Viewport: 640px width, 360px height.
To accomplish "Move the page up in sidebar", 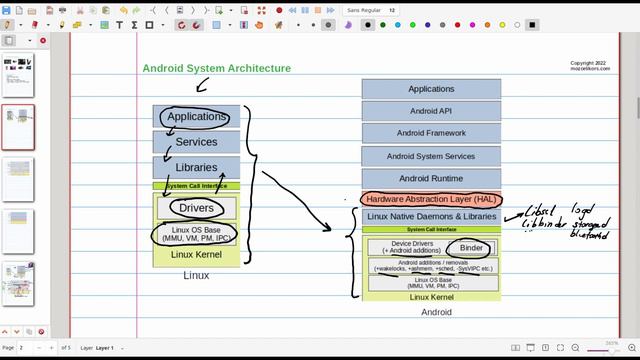I will (x=5, y=332).
